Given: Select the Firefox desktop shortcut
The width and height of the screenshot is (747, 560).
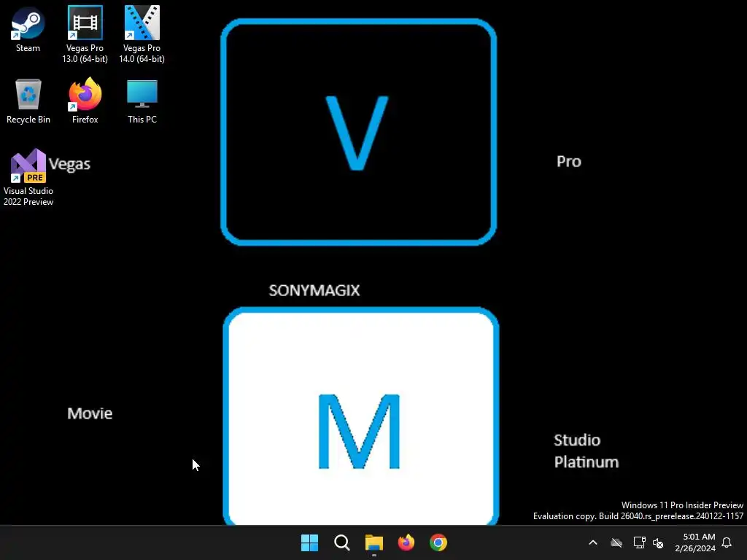Looking at the screenshot, I should click(85, 101).
